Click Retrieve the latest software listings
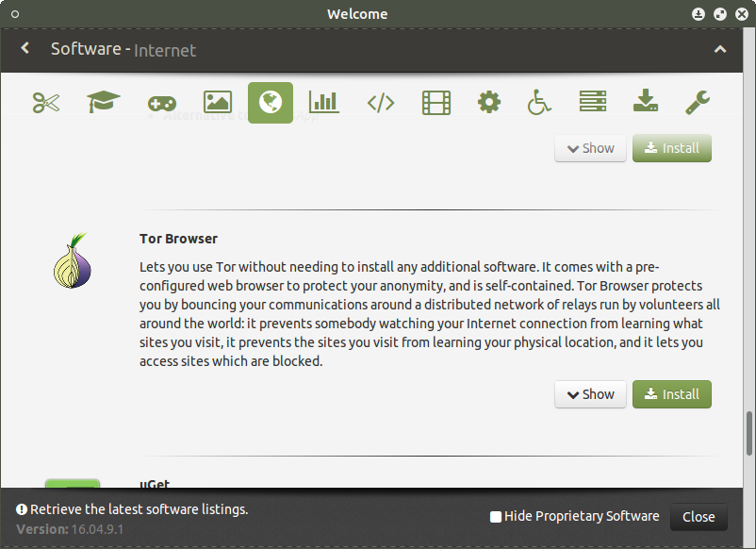This screenshot has height=549, width=756. click(x=139, y=509)
